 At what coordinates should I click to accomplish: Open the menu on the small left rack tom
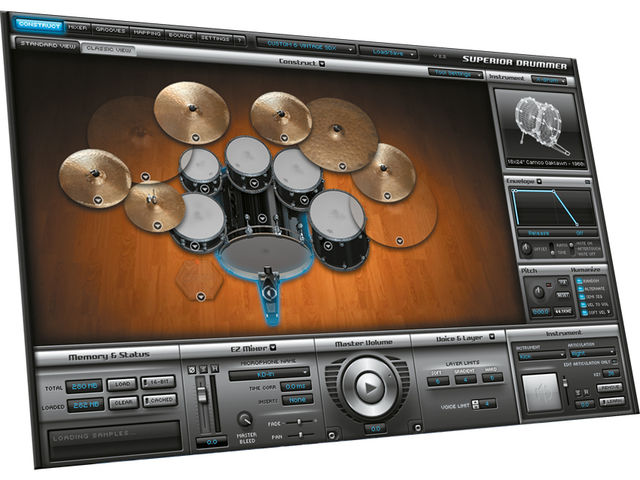tap(204, 189)
